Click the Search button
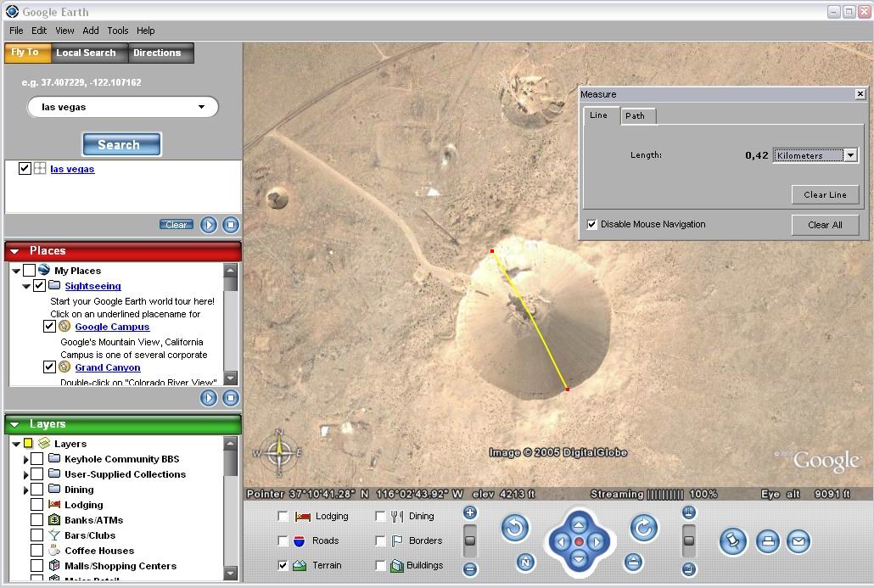Image resolution: width=874 pixels, height=588 pixels. [x=121, y=144]
